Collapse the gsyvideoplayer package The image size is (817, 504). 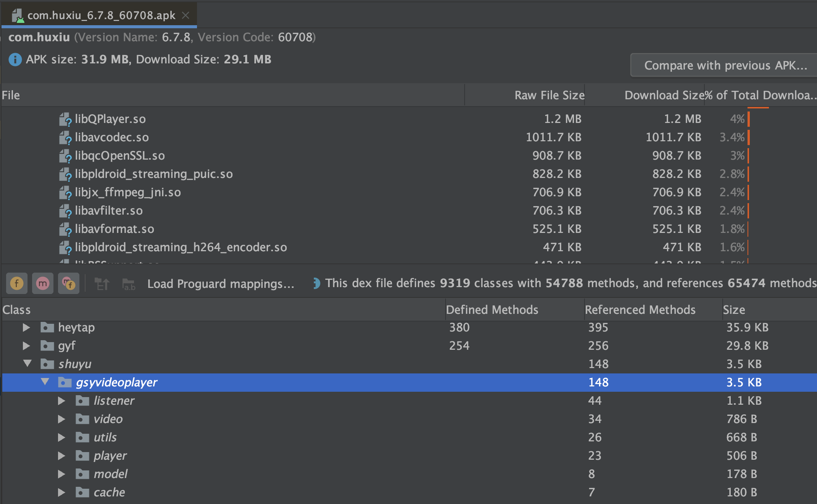point(45,382)
